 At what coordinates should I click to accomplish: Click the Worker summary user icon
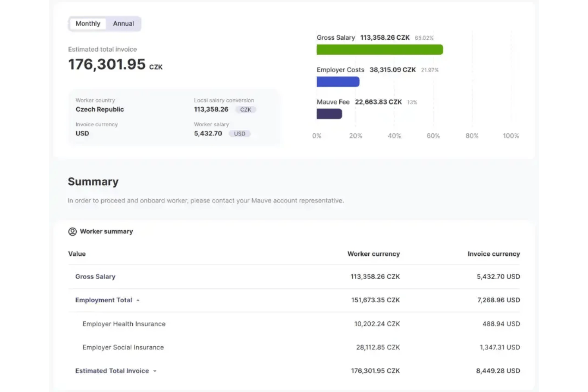tap(72, 232)
